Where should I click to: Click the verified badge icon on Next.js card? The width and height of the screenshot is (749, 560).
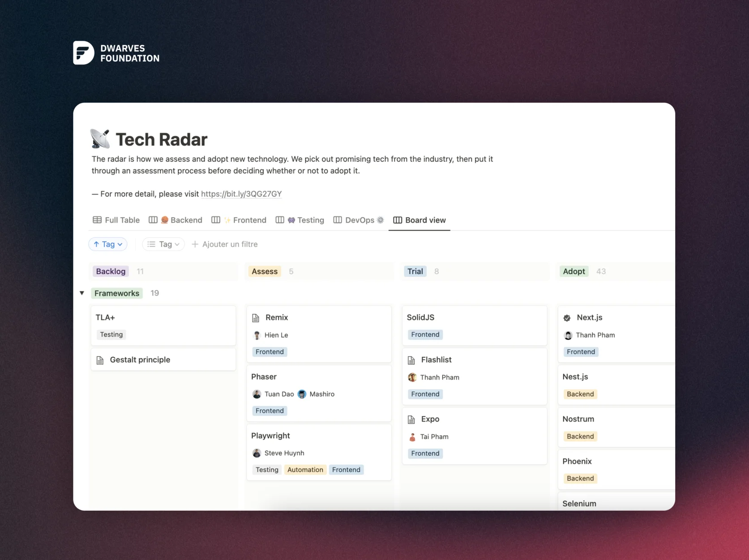pyautogui.click(x=567, y=318)
